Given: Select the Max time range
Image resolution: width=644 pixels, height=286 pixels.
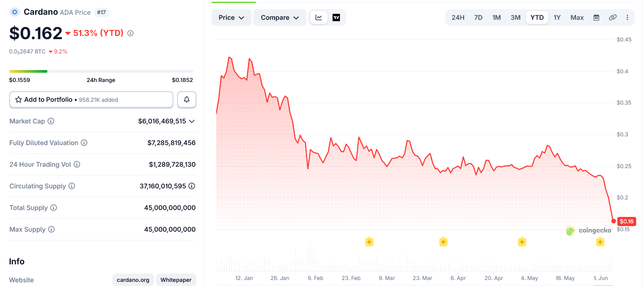Looking at the screenshot, I should (x=577, y=18).
